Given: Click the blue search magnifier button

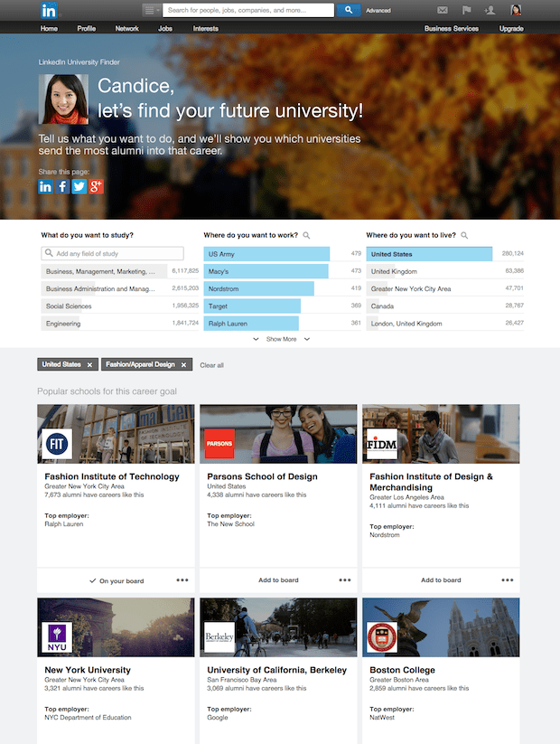Looking at the screenshot, I should click(349, 10).
